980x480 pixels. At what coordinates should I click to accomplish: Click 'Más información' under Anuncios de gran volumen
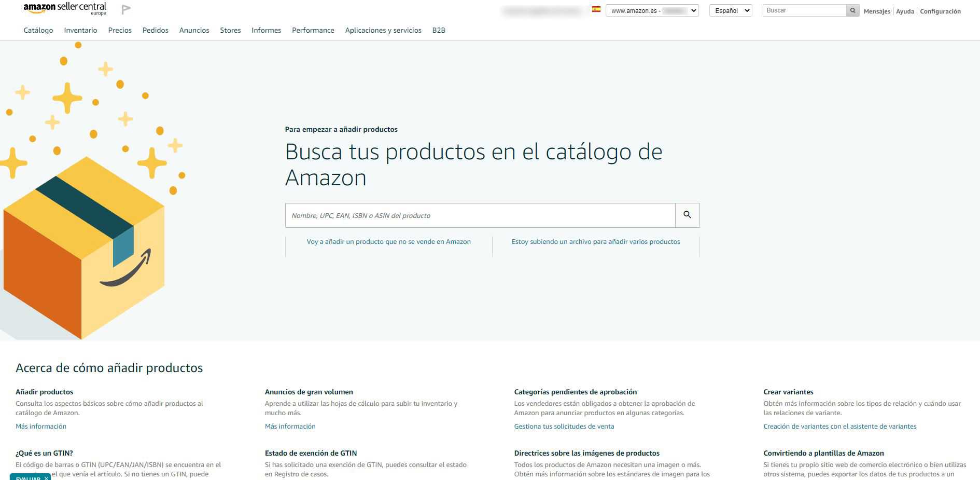[x=290, y=426]
